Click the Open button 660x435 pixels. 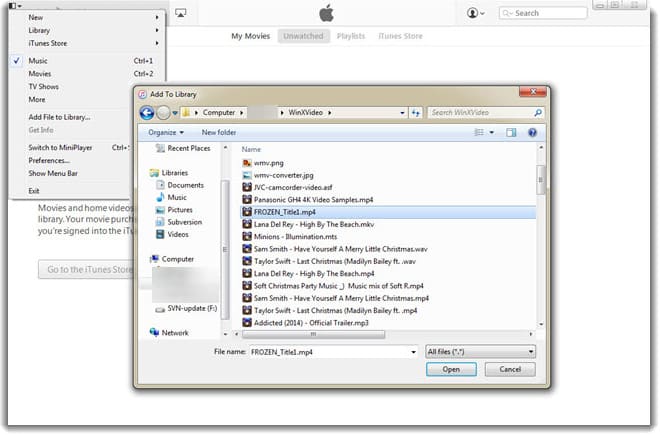451,370
